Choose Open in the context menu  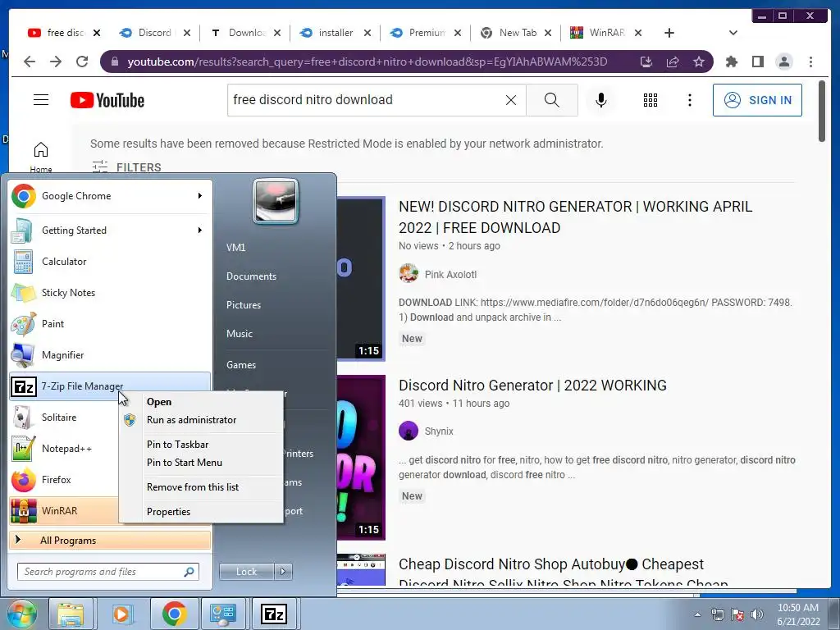click(201, 402)
